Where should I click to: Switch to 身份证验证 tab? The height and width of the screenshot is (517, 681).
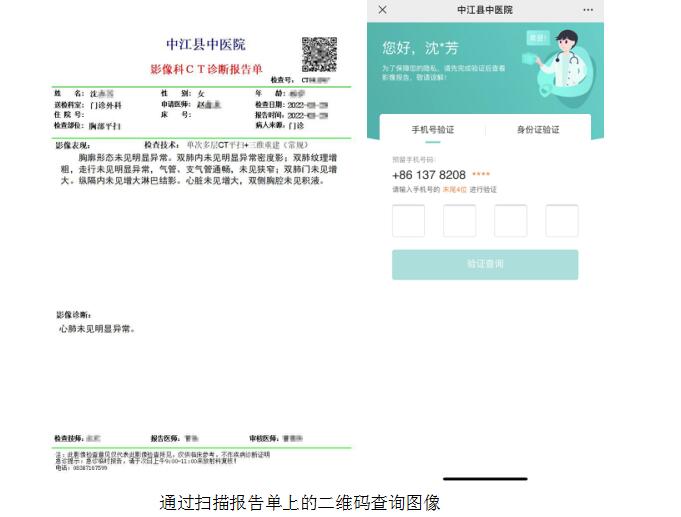pos(537,130)
